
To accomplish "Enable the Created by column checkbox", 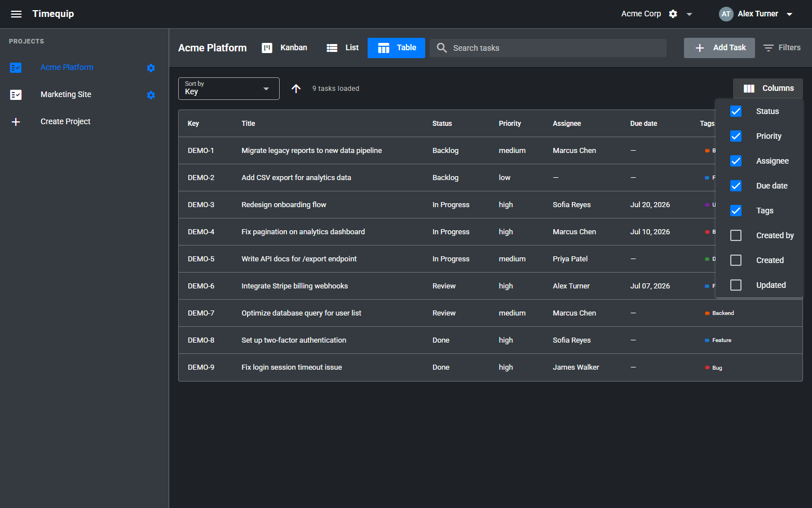I will pos(736,235).
